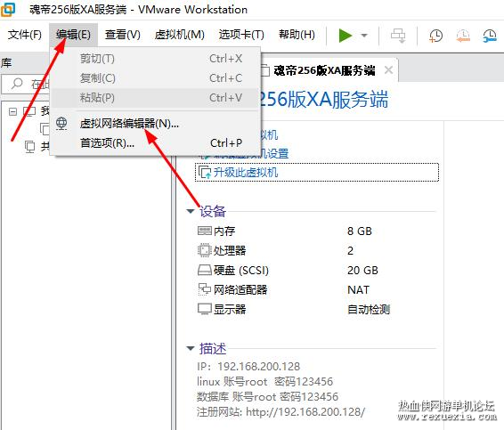Collapse the library tree minus box

point(12,111)
